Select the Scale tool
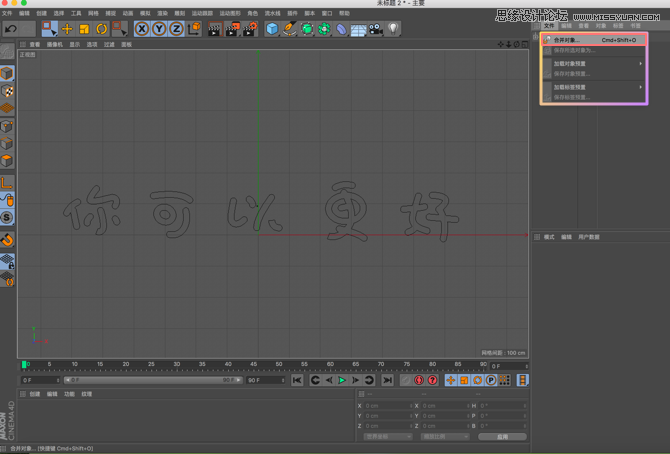Viewport: 670px width, 454px height. [84, 29]
